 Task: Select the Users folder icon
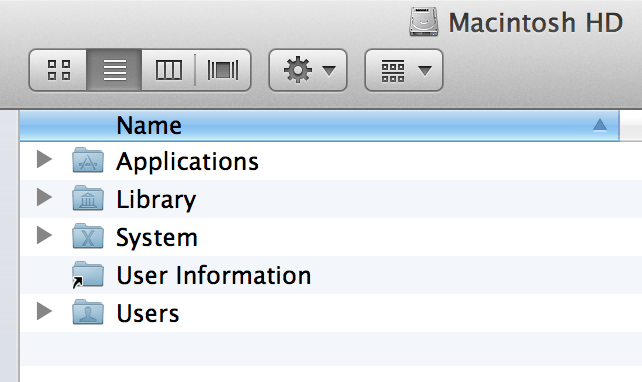click(x=88, y=312)
